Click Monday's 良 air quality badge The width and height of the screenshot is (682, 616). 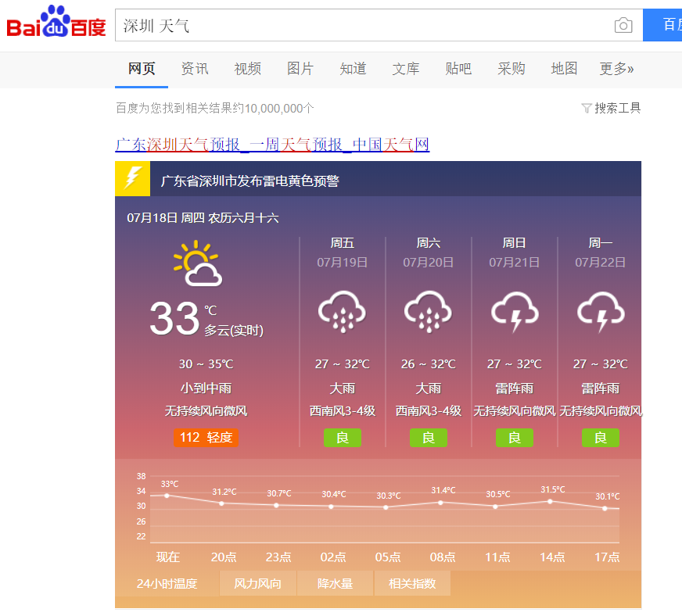point(601,437)
